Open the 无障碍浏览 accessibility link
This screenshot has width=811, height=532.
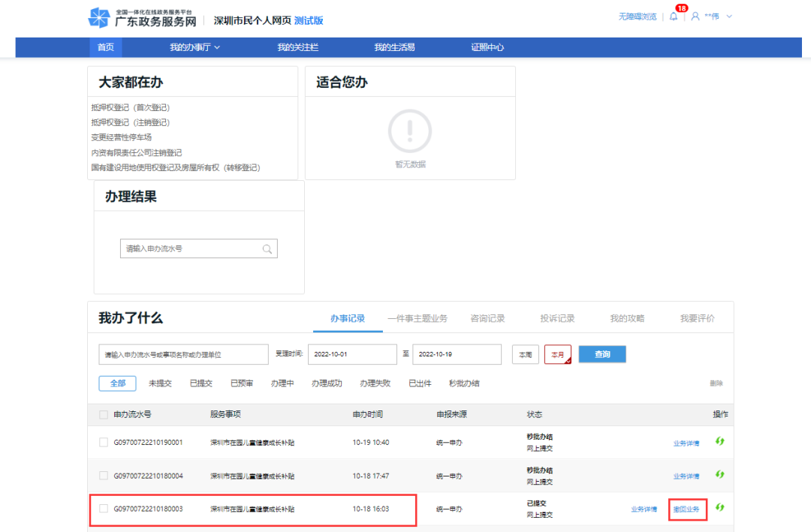pyautogui.click(x=638, y=17)
